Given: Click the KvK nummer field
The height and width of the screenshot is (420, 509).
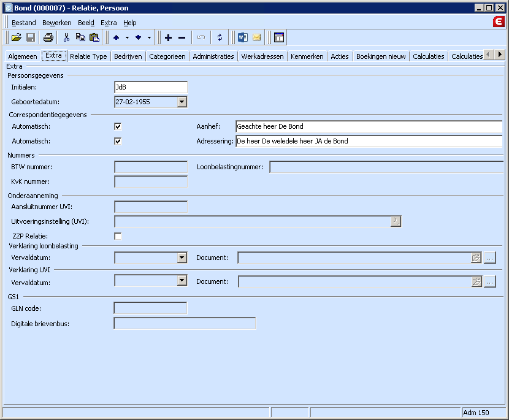Looking at the screenshot, I should 151,181.
